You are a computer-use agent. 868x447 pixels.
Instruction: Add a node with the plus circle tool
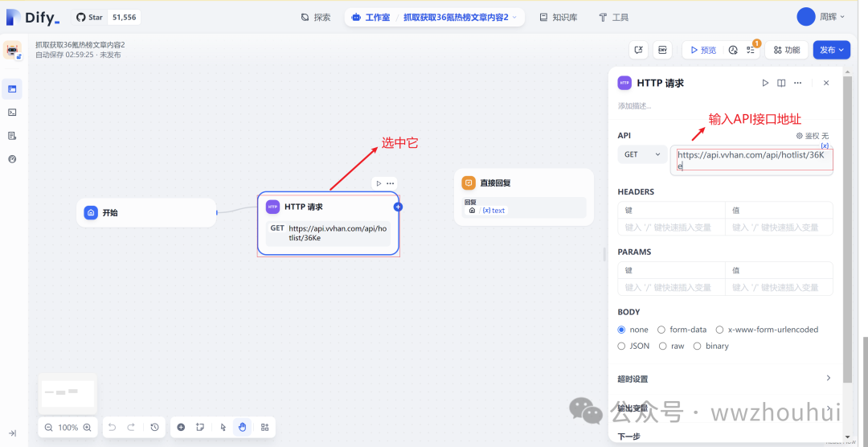tap(181, 427)
